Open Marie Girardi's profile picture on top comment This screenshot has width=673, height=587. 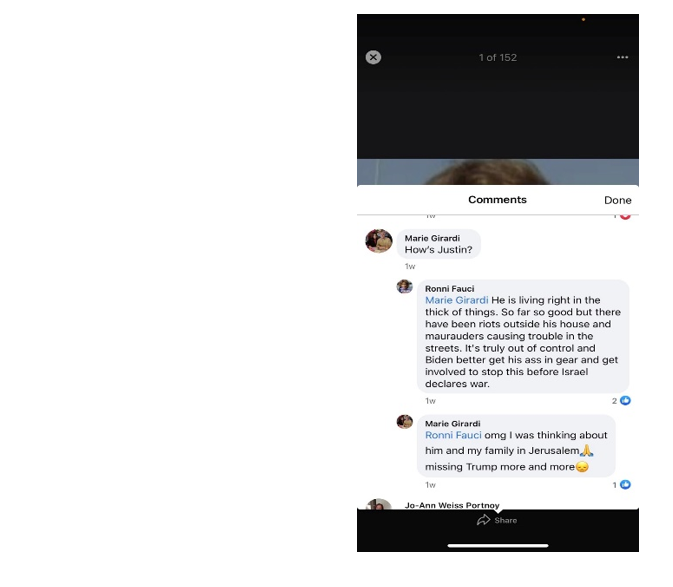coord(378,241)
